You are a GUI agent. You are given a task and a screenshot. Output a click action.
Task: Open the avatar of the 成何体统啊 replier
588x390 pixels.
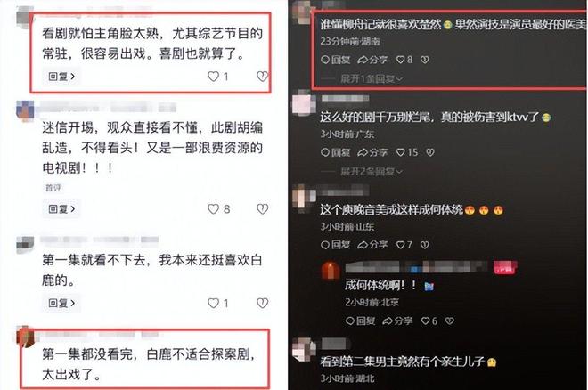coord(331,271)
